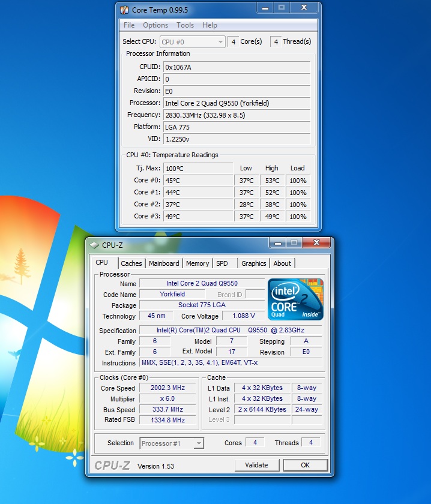This screenshot has width=431, height=504.
Task: Click the CPUID field showing 0x1067A
Action: [x=237, y=67]
